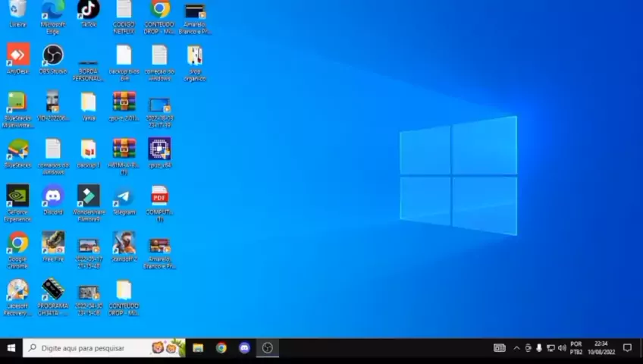This screenshot has height=364, width=643.
Task: Select the correcao do windows document
Action: pyautogui.click(x=159, y=62)
